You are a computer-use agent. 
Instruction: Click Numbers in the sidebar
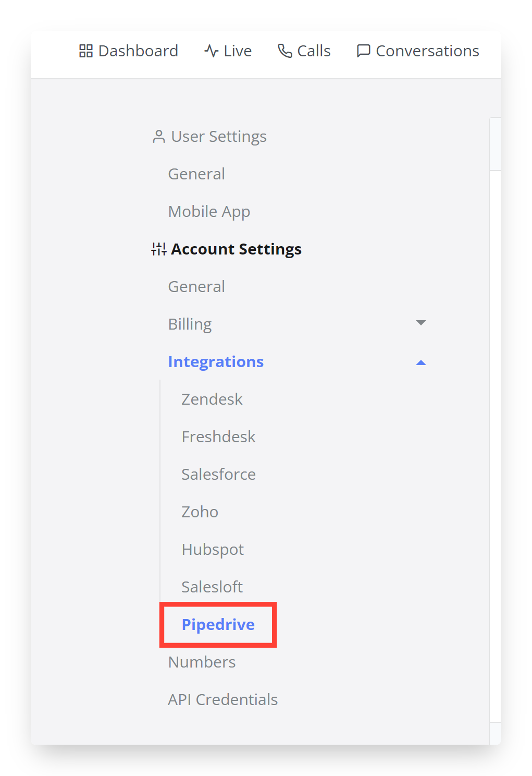point(202,662)
